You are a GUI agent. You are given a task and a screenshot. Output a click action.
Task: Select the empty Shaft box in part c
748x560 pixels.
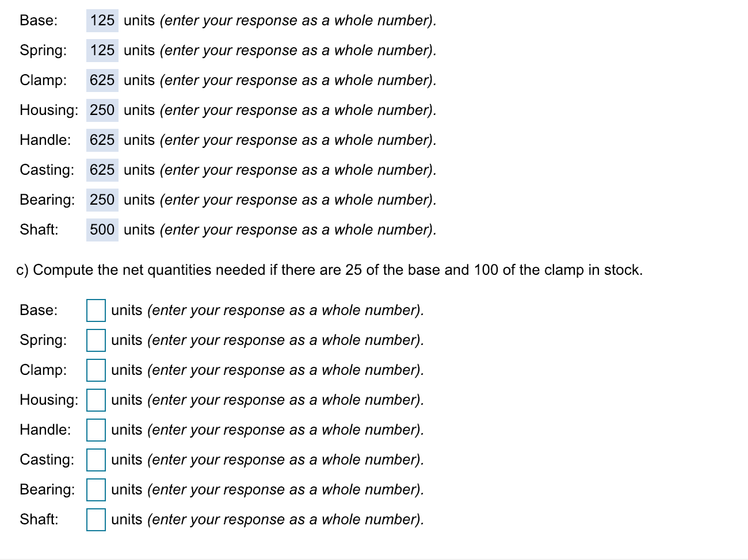[96, 519]
